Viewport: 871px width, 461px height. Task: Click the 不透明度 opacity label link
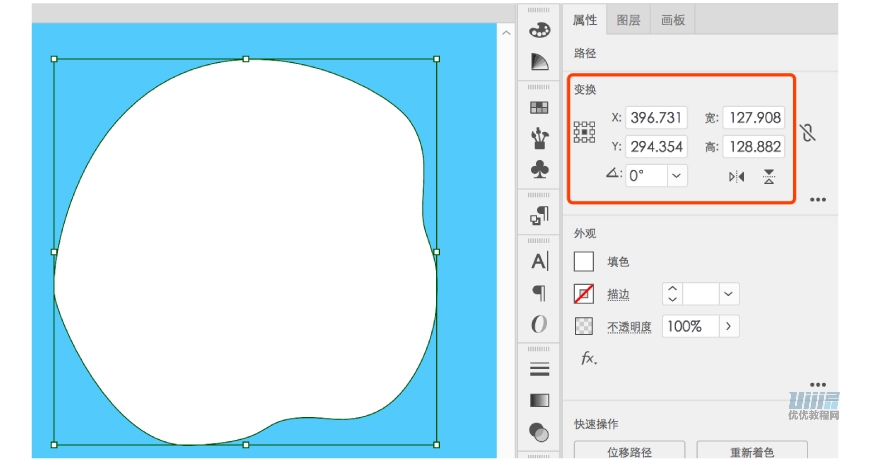pos(629,327)
